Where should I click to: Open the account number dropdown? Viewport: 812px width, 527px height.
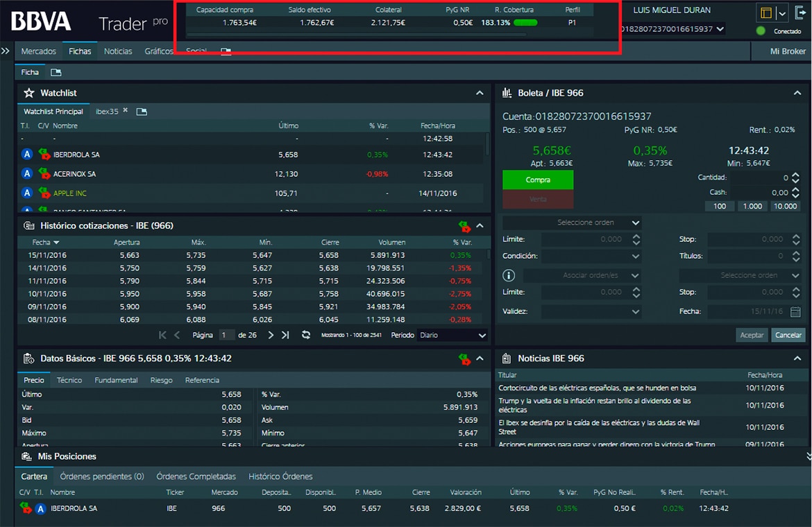[720, 29]
